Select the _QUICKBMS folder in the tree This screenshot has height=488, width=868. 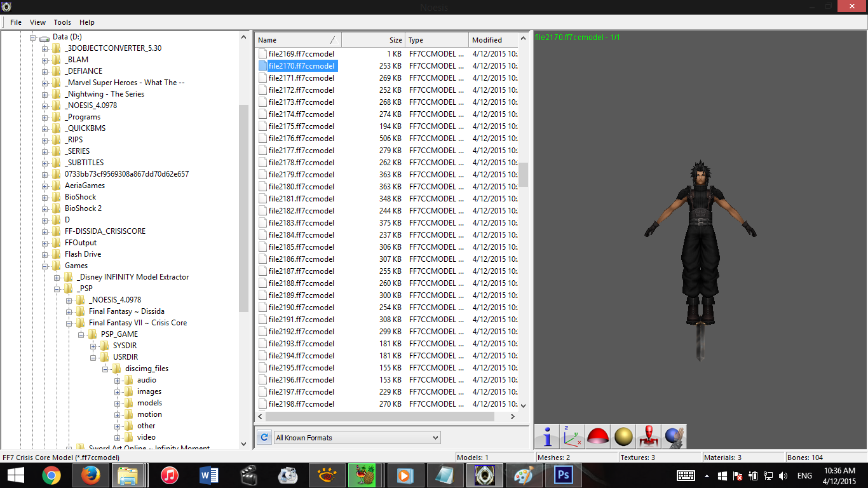85,128
